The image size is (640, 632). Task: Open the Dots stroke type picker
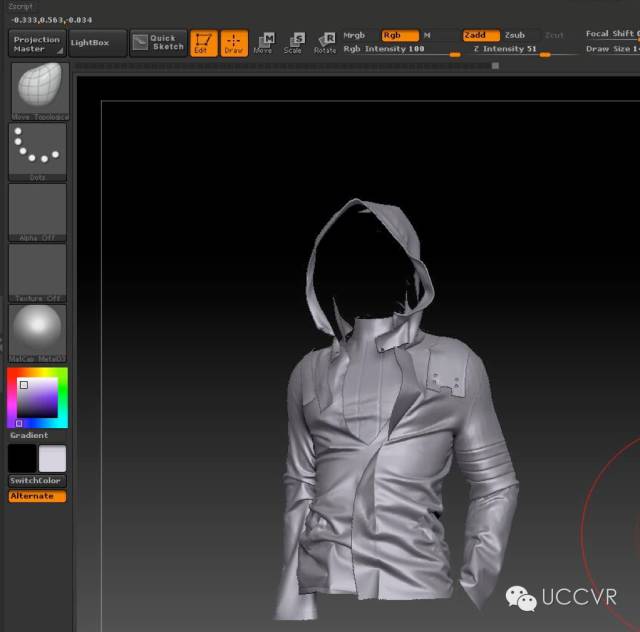(x=37, y=152)
